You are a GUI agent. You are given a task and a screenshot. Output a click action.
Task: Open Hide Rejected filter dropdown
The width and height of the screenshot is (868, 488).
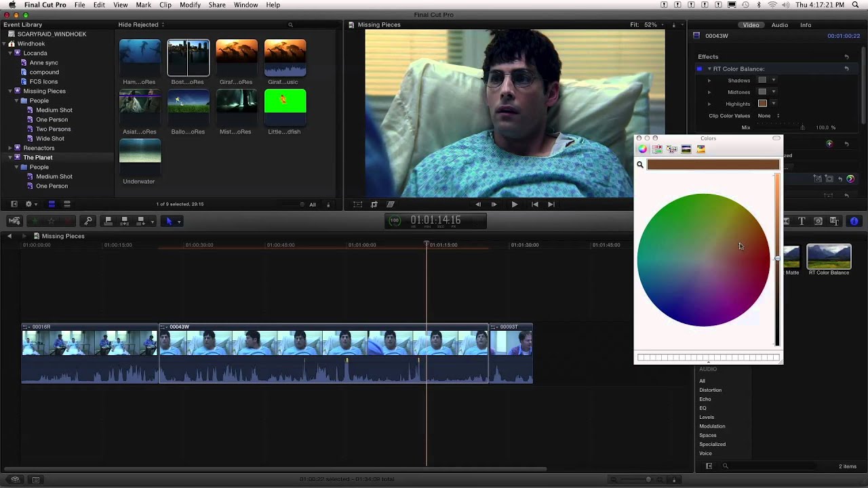(141, 25)
